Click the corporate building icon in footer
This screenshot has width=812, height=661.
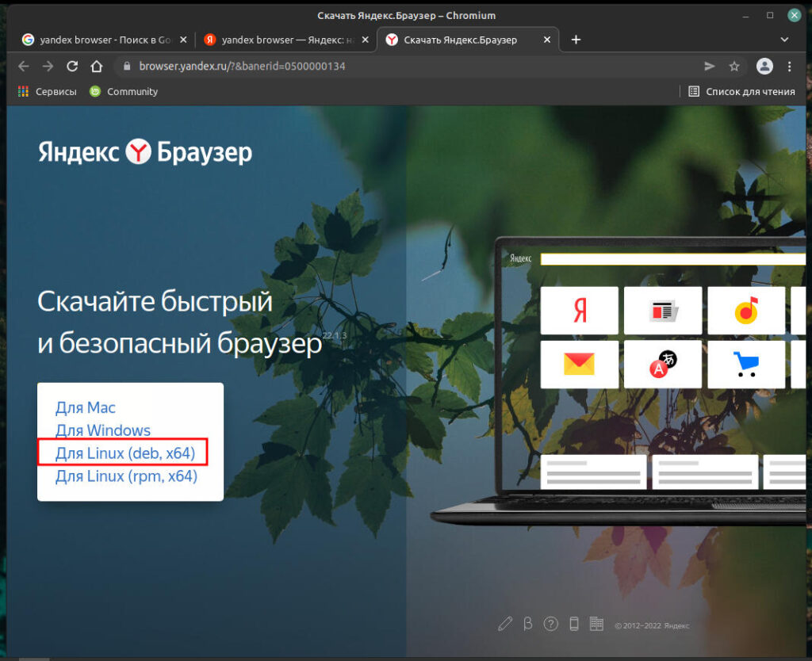597,624
